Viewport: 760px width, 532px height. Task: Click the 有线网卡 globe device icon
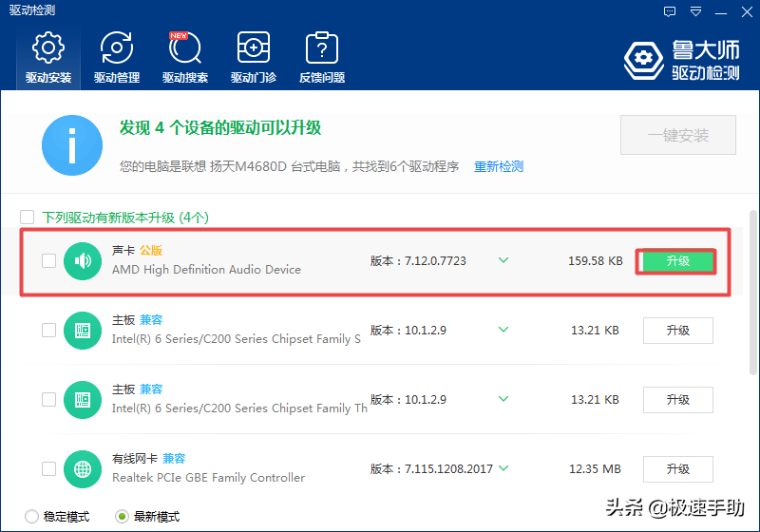[x=83, y=469]
